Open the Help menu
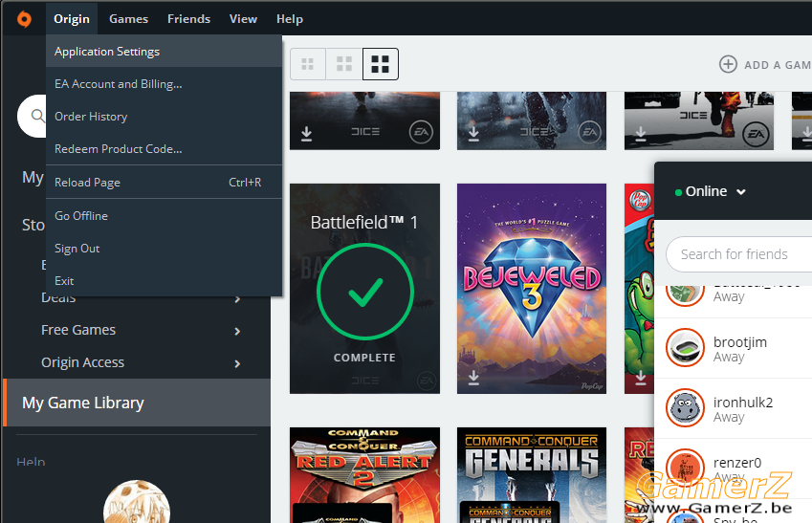The width and height of the screenshot is (812, 523). [290, 19]
